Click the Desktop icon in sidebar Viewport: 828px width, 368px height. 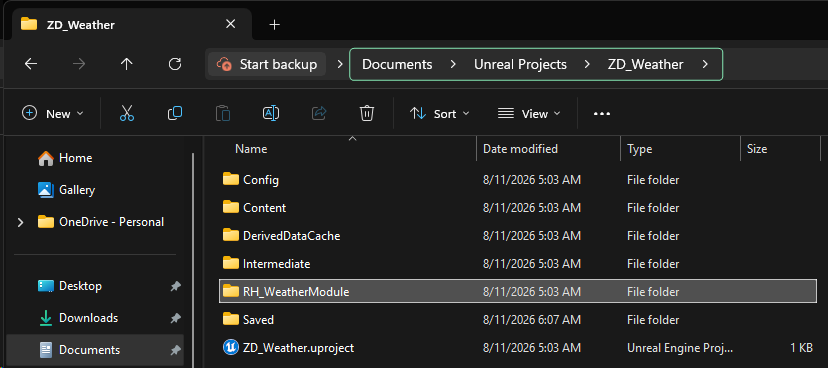click(x=46, y=286)
